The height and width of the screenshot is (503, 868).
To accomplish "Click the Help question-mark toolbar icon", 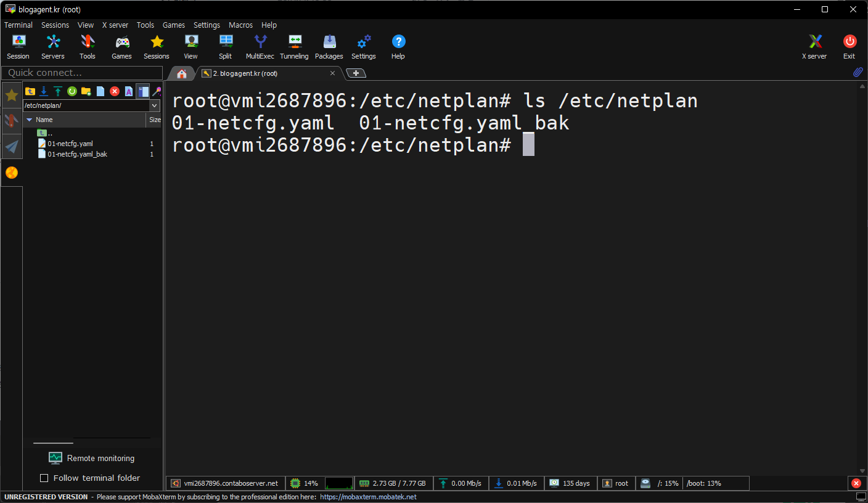I will coord(398,47).
